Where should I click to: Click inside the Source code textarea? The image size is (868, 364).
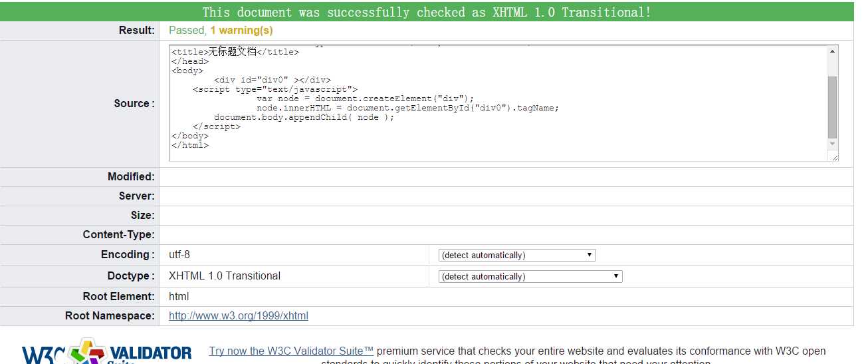click(498, 103)
